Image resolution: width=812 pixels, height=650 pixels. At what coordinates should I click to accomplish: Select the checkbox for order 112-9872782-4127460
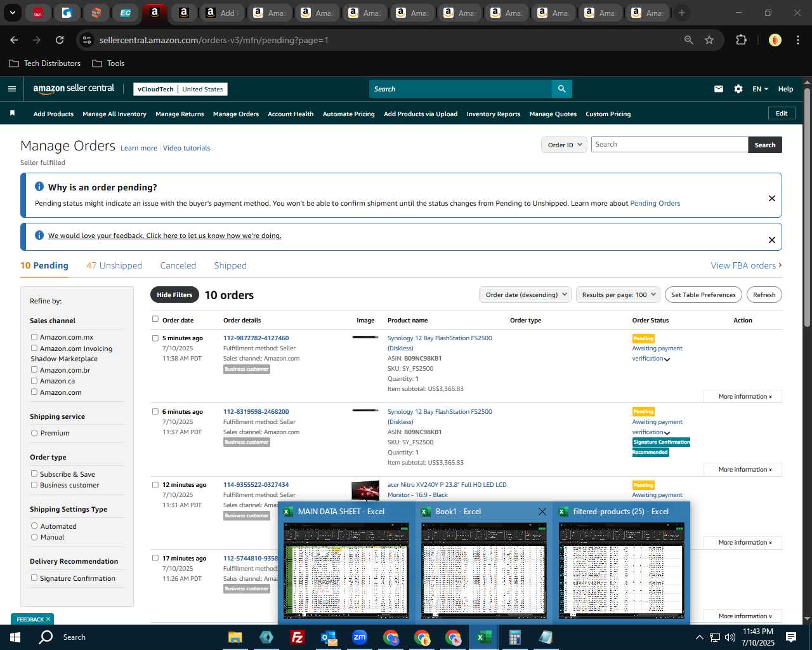[155, 338]
